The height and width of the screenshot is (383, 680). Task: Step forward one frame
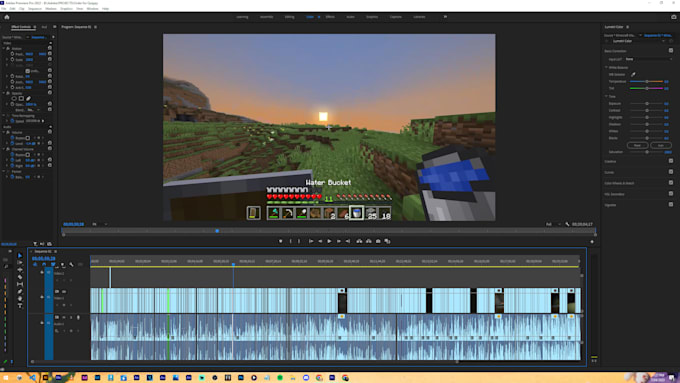click(x=339, y=241)
